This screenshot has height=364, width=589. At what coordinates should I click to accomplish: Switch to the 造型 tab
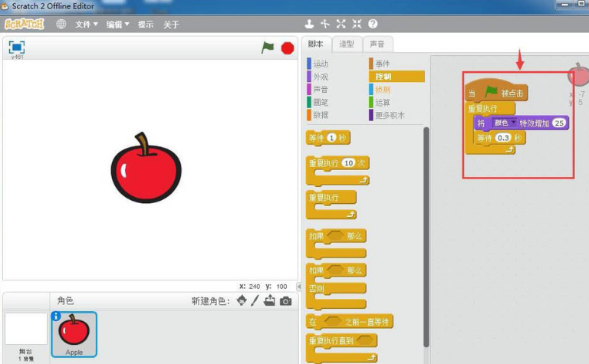pyautogui.click(x=347, y=44)
